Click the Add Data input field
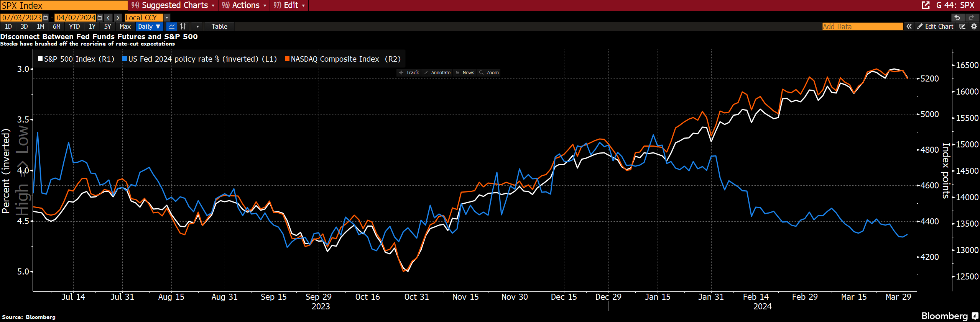Screen dimensions: 980x322 point(862,26)
